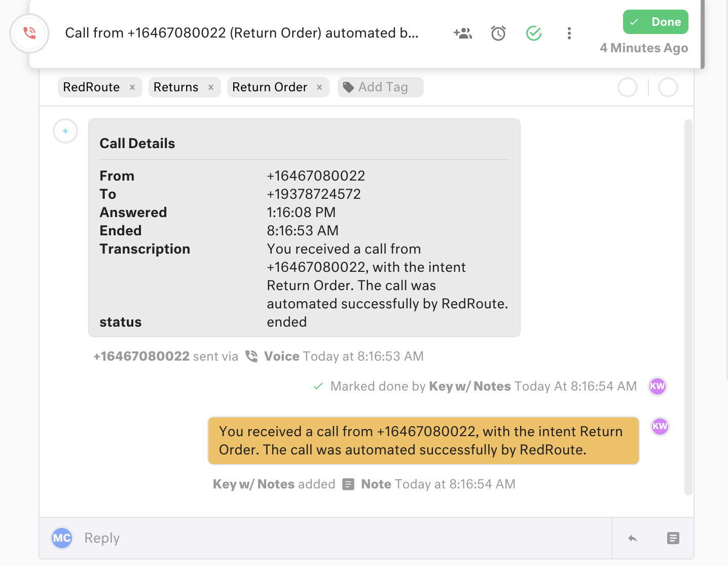Screen dimensions: 728x566
Task: Switch to the internal note icon
Action: tap(673, 538)
